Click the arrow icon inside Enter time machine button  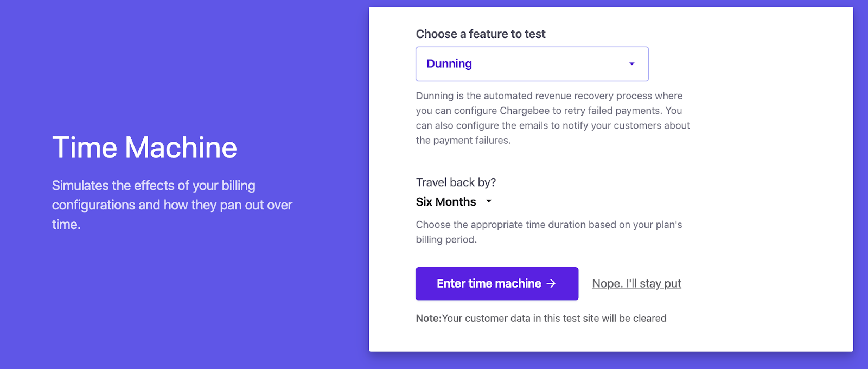click(551, 283)
